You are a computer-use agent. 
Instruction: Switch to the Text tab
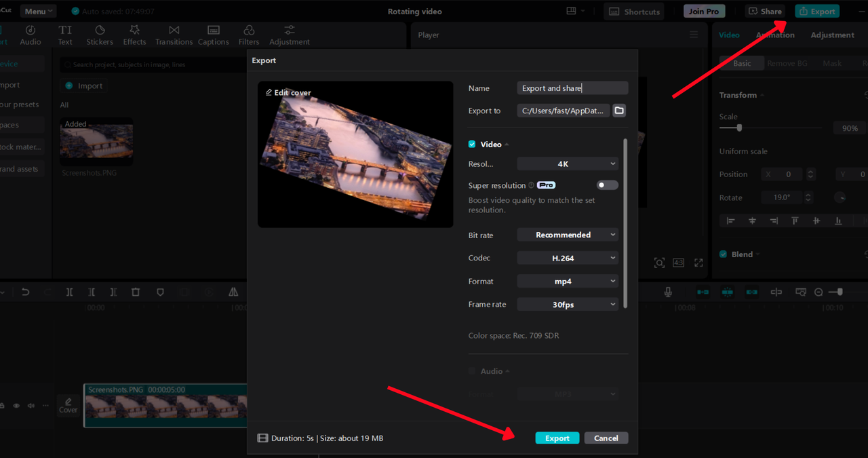(x=65, y=35)
